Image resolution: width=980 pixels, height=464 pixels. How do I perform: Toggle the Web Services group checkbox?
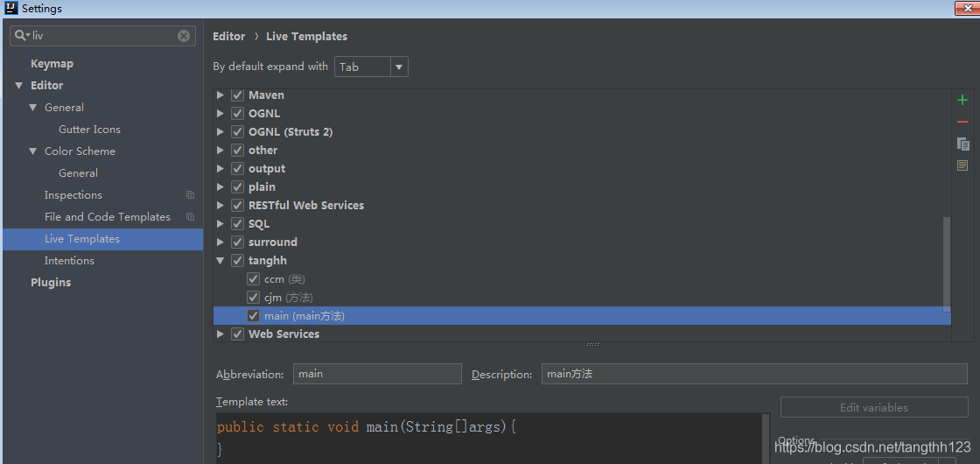tap(237, 334)
